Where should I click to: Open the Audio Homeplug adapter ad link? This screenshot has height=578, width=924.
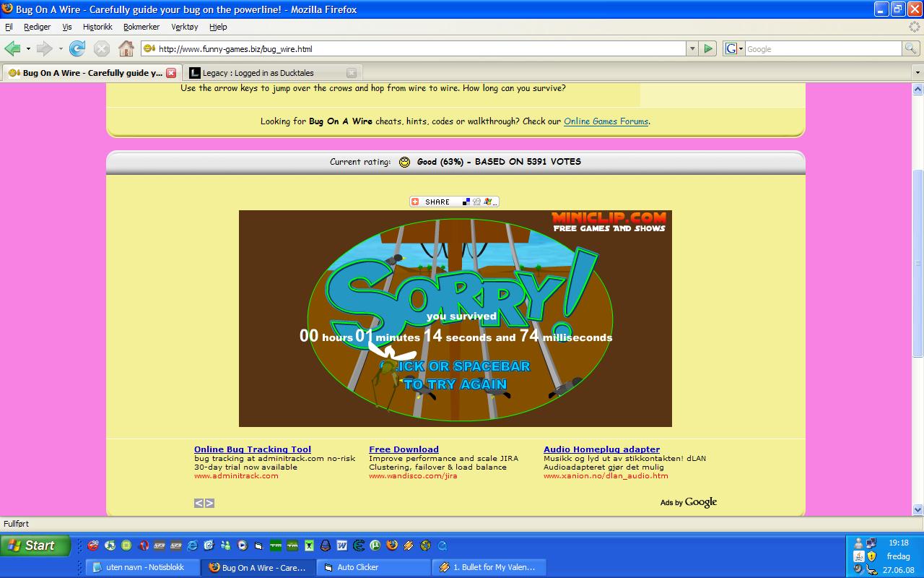click(601, 449)
